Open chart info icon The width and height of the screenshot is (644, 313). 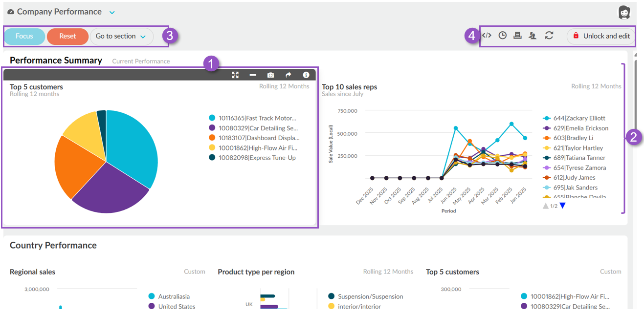pos(306,75)
